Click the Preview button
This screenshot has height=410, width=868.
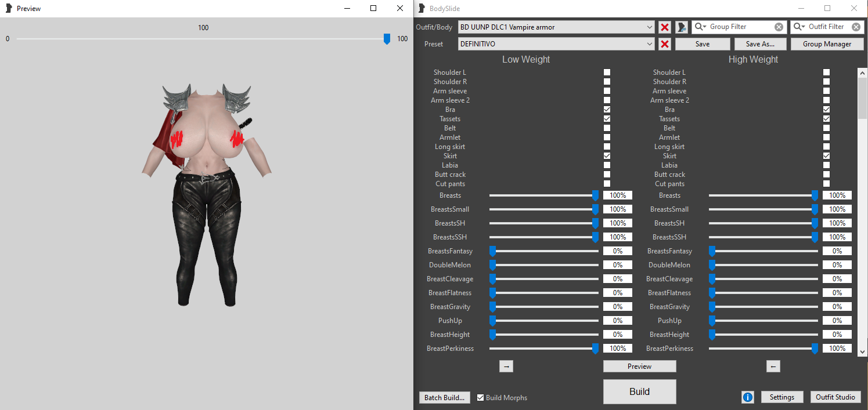click(x=639, y=367)
